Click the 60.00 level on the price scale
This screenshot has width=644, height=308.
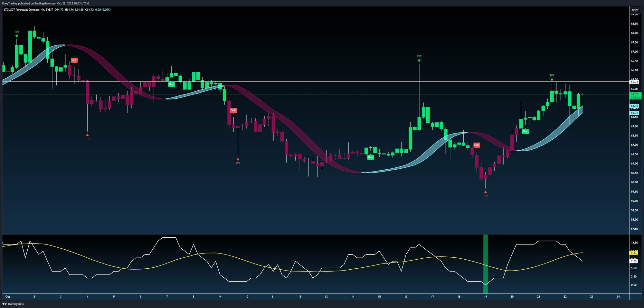tap(634, 182)
